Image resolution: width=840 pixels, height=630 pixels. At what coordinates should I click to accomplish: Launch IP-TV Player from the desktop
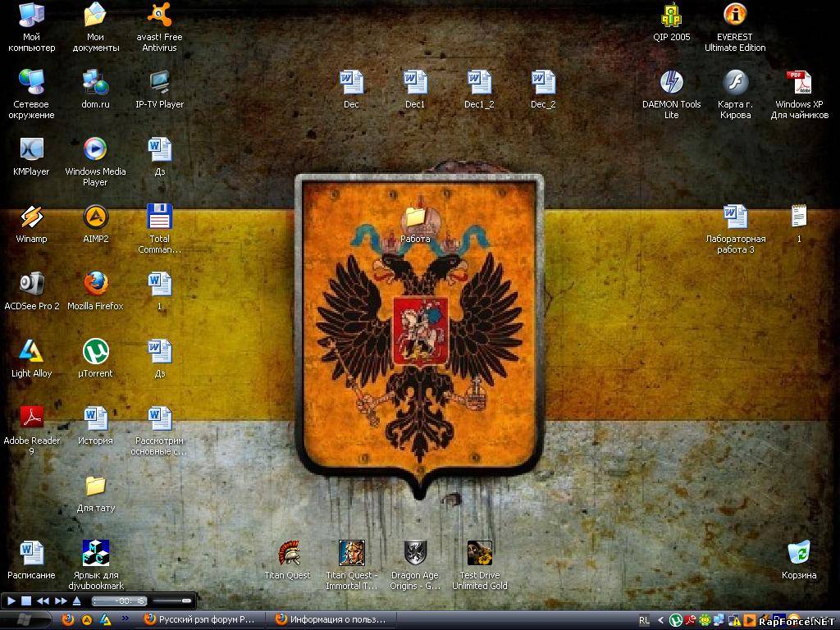click(x=159, y=90)
